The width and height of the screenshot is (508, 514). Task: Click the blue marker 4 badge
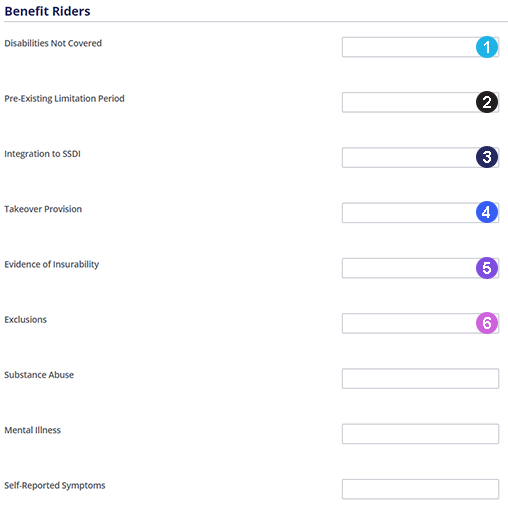click(x=487, y=212)
